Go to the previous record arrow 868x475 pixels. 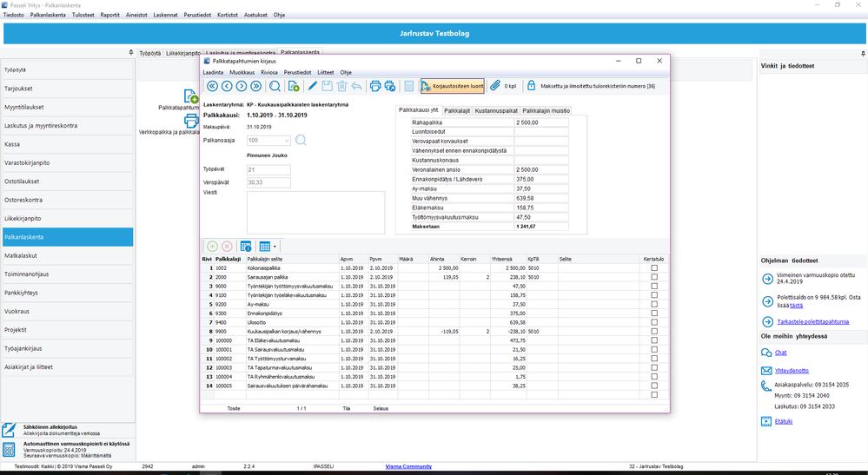tap(227, 86)
